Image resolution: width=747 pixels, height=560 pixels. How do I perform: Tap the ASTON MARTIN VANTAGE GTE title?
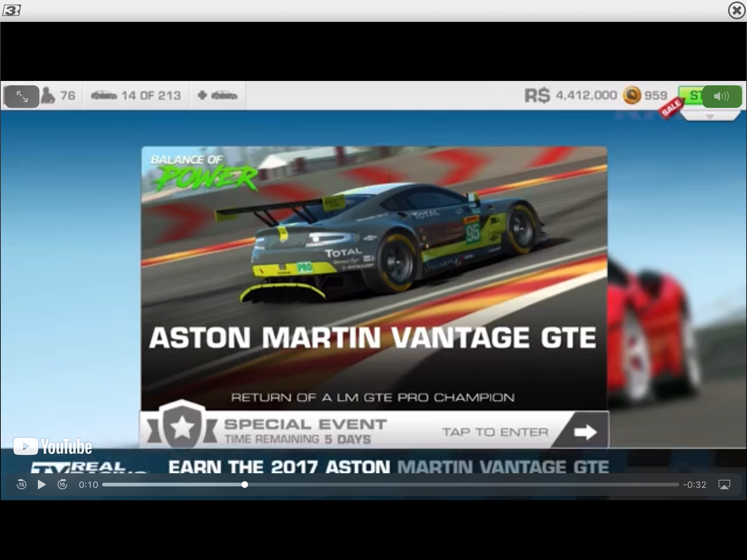[x=372, y=338]
